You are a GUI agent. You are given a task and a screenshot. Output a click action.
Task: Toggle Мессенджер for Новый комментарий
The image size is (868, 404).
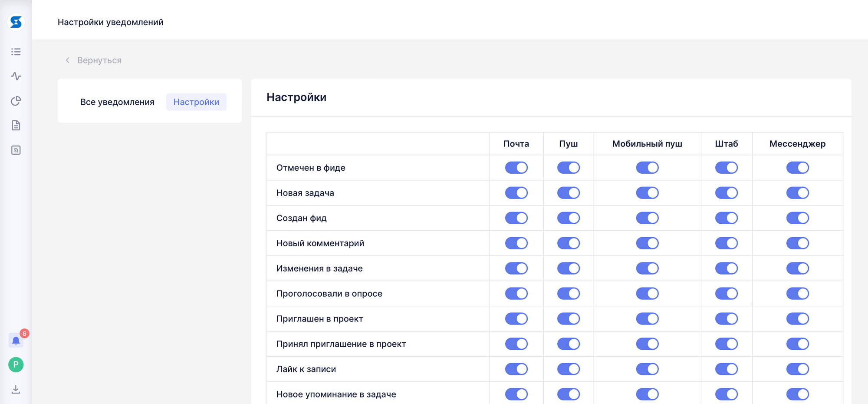click(x=798, y=243)
